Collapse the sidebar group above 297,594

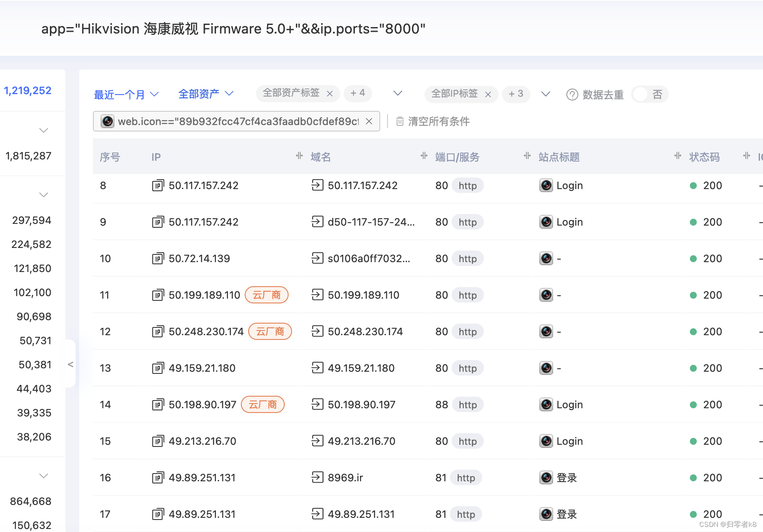(43, 195)
